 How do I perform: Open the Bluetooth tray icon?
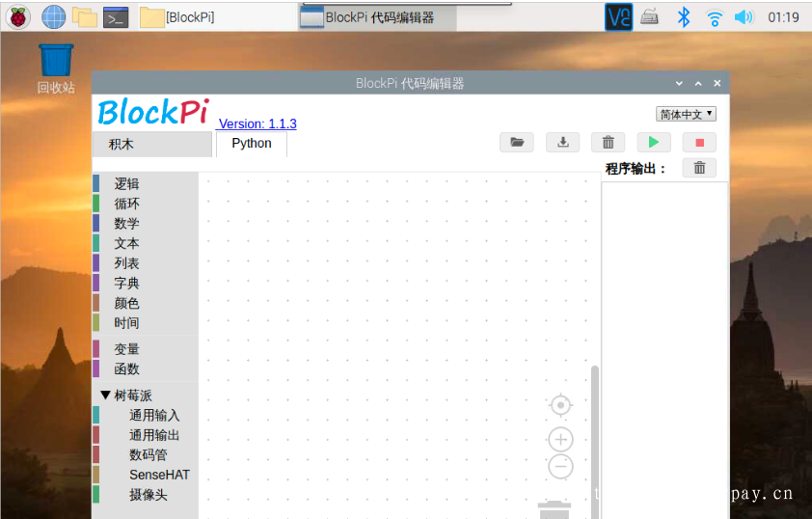coord(684,16)
